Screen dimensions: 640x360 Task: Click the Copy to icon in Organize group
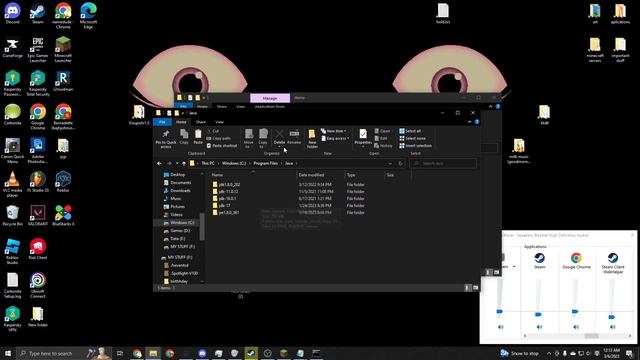(263, 134)
